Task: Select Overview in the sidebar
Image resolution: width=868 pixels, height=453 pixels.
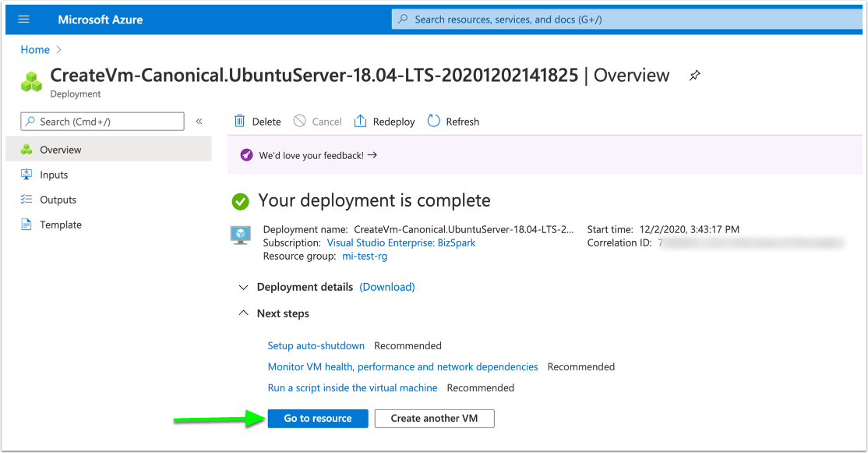Action: point(60,150)
